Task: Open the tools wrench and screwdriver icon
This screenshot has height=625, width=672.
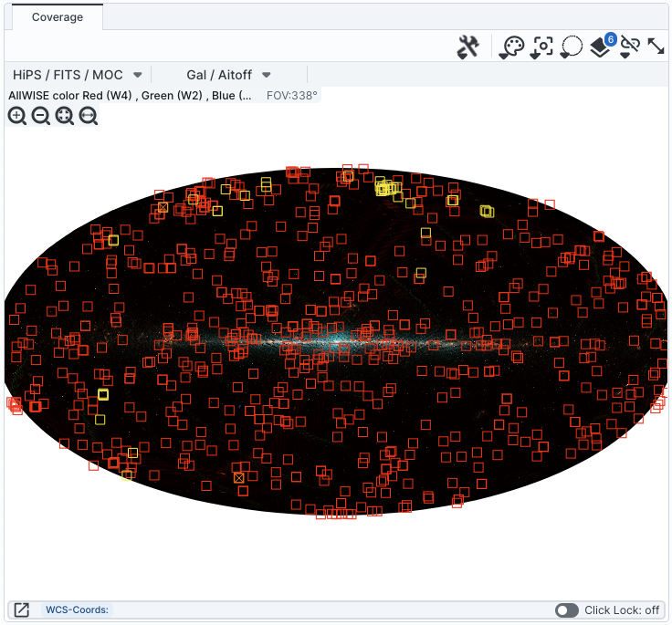Action: point(467,47)
